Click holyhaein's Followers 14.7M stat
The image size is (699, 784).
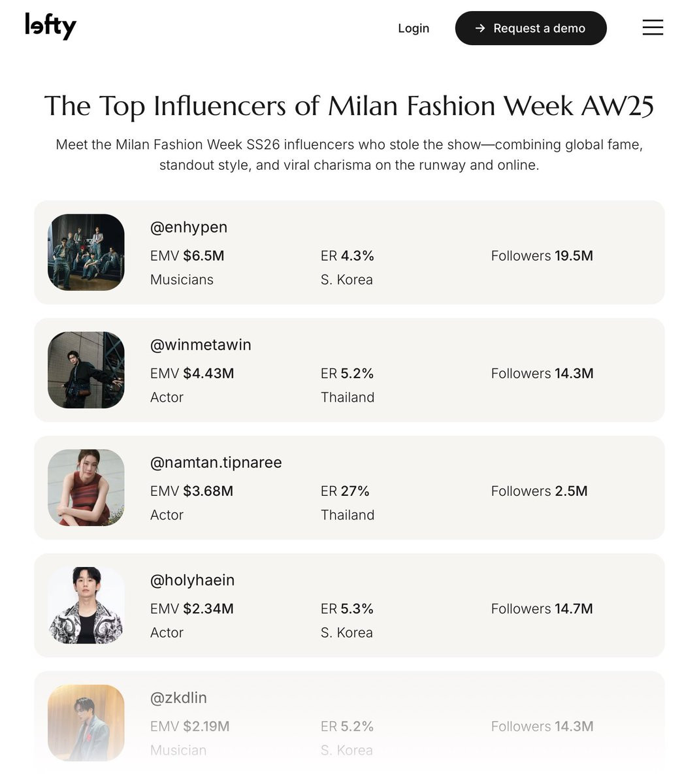coord(542,609)
